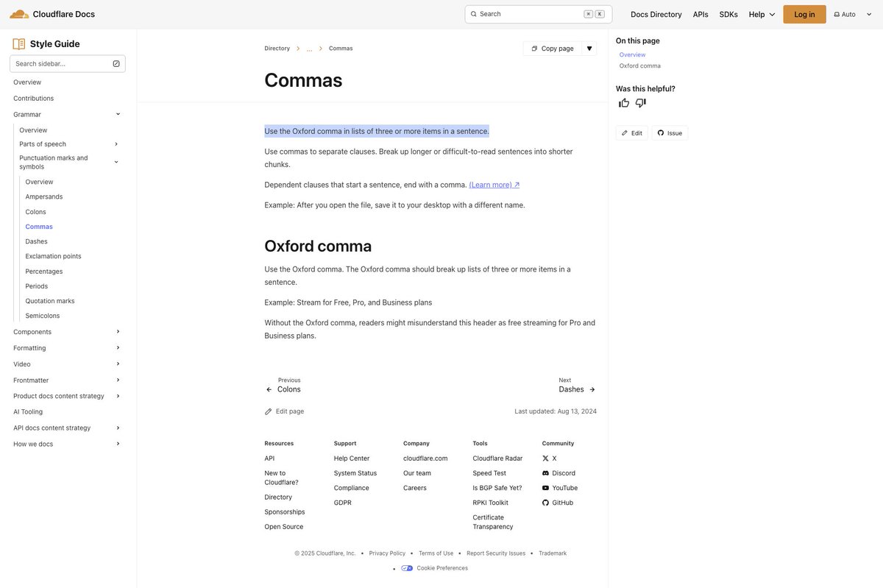The image size is (883, 588).
Task: Toggle the Cookie Preferences switch icon
Action: click(x=407, y=568)
